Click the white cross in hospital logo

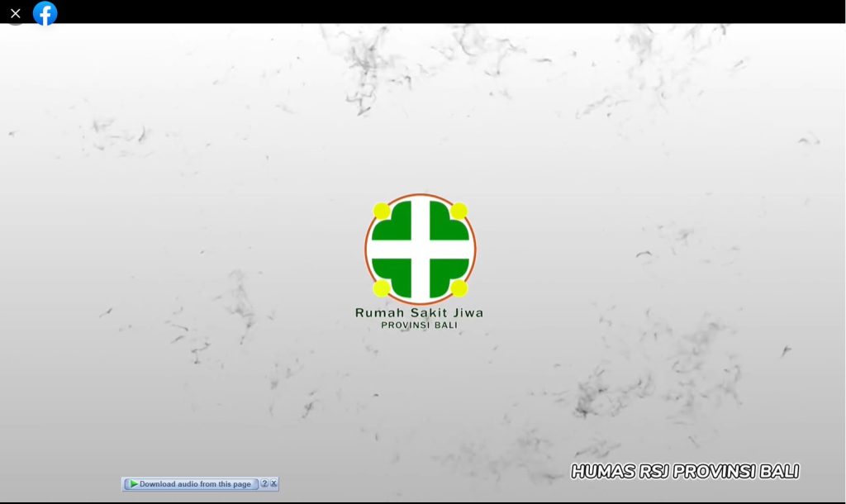pos(421,249)
